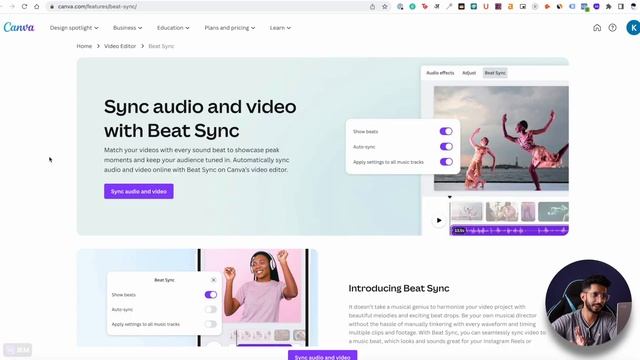Close the Beat Sync panel with X
This screenshot has height=360, width=640.
(213, 280)
